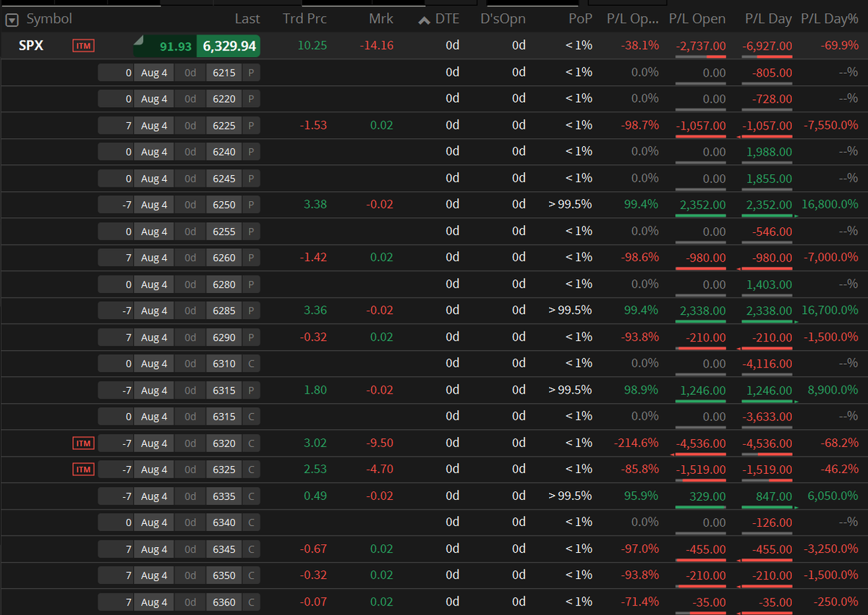The height and width of the screenshot is (615, 868).
Task: Click the ITM badge on the 6325 call row
Action: point(84,470)
